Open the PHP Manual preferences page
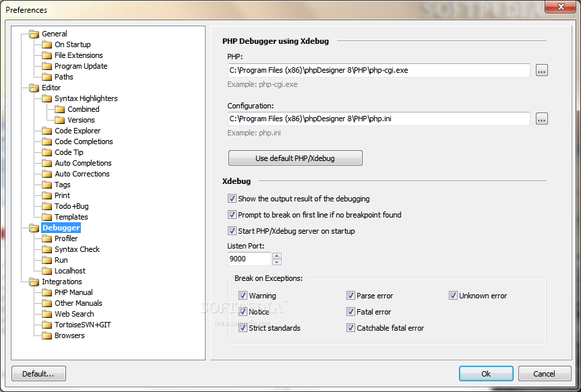The image size is (581, 392). point(73,292)
